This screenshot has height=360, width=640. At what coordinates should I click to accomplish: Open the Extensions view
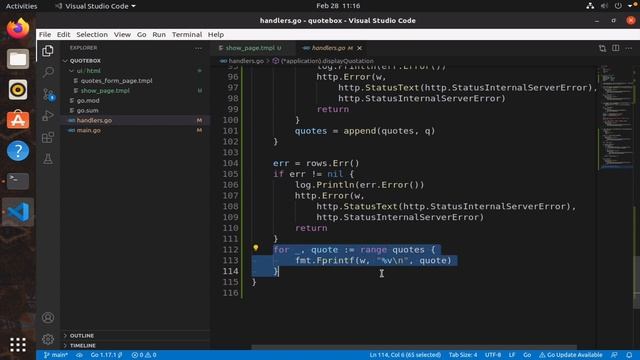pos(48,137)
